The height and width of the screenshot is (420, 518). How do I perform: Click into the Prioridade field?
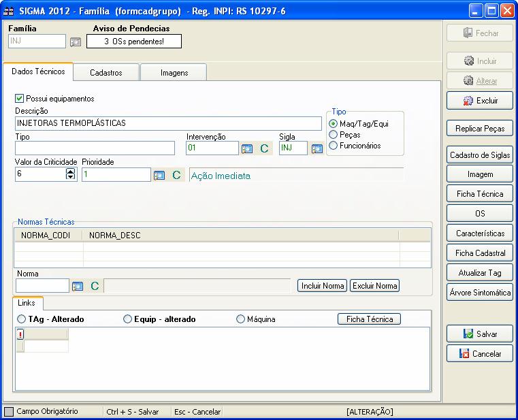coord(116,174)
